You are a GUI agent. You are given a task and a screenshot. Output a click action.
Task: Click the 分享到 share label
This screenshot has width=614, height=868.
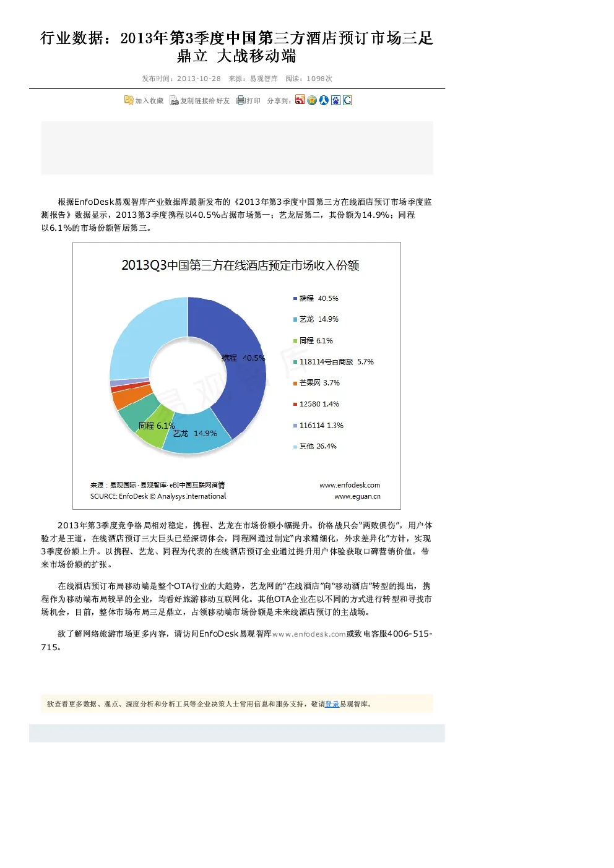(279, 101)
